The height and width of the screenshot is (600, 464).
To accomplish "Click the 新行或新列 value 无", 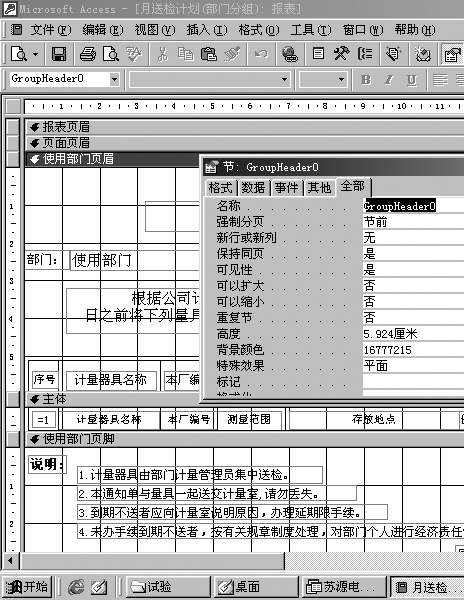I will (413, 238).
